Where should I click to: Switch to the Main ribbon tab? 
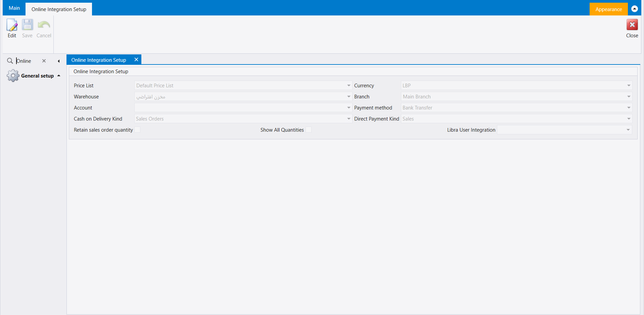14,8
